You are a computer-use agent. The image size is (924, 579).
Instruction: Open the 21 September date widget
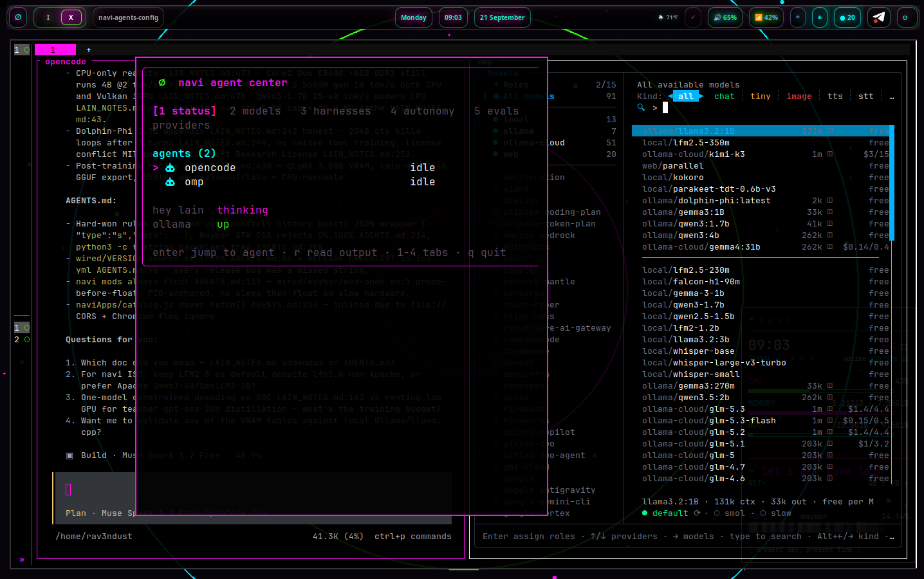pos(502,17)
